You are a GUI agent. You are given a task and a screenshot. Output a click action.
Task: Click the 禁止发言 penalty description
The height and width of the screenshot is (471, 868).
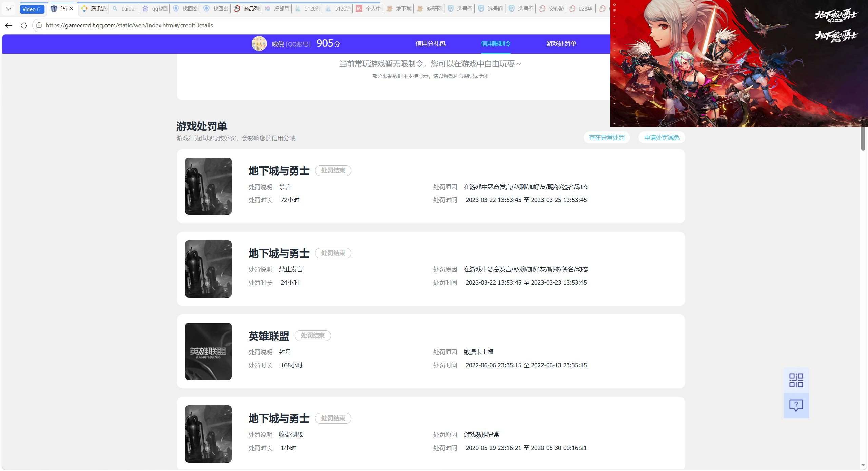291,269
